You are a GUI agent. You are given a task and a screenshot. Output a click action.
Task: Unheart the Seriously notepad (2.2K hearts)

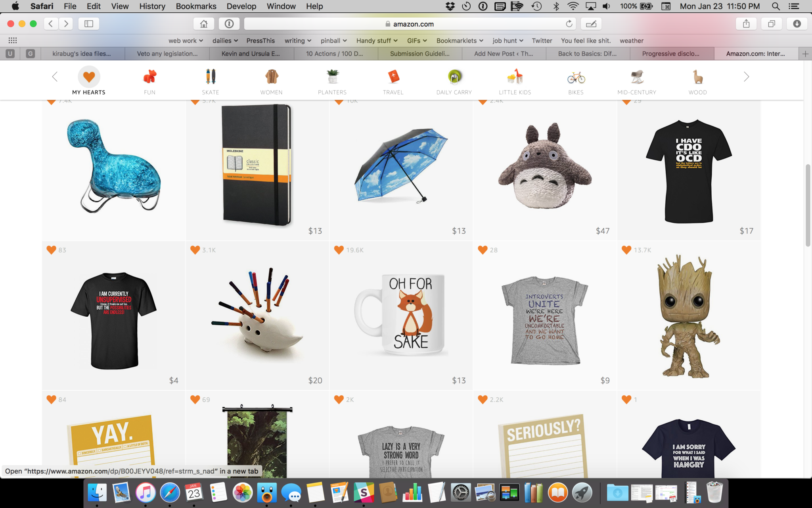point(483,399)
